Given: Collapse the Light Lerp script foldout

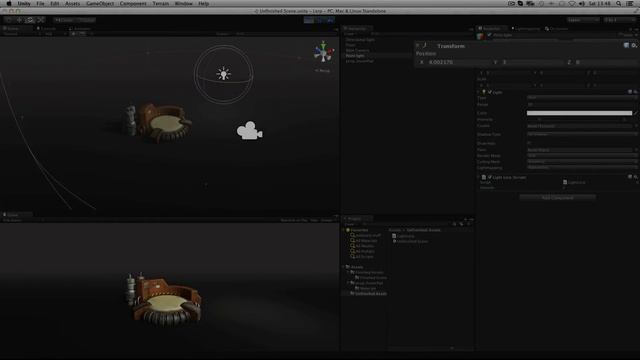Looking at the screenshot, I should click(x=478, y=177).
